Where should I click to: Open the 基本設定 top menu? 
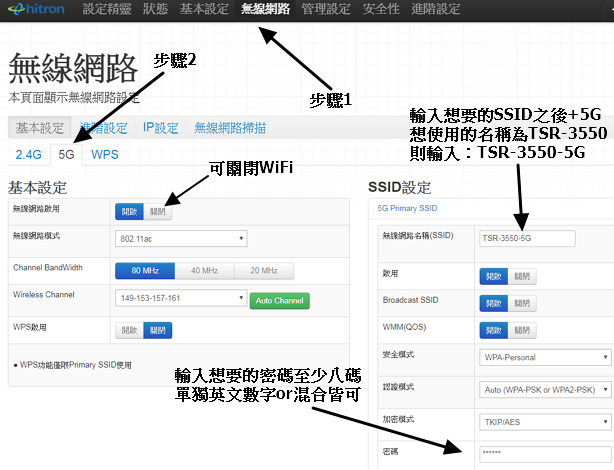[204, 9]
